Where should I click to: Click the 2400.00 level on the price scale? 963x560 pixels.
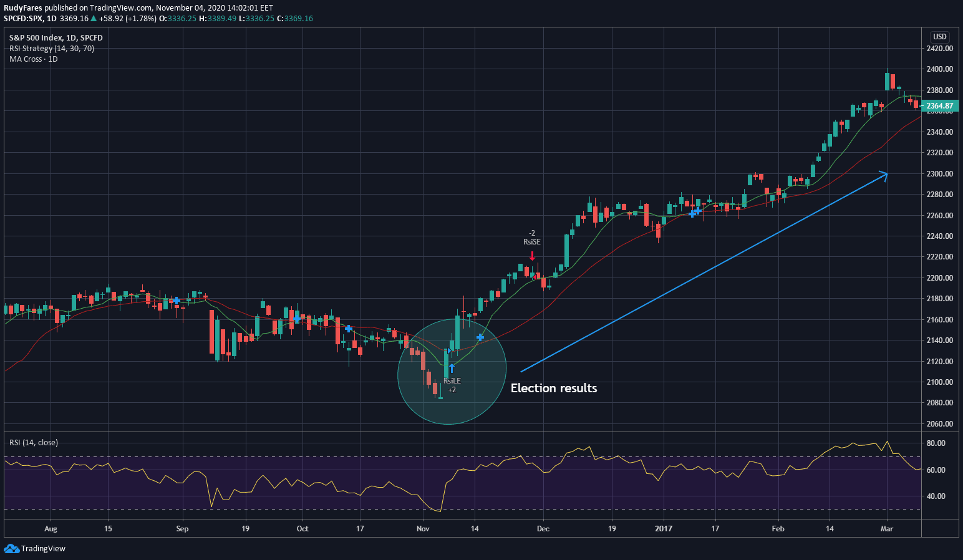940,69
